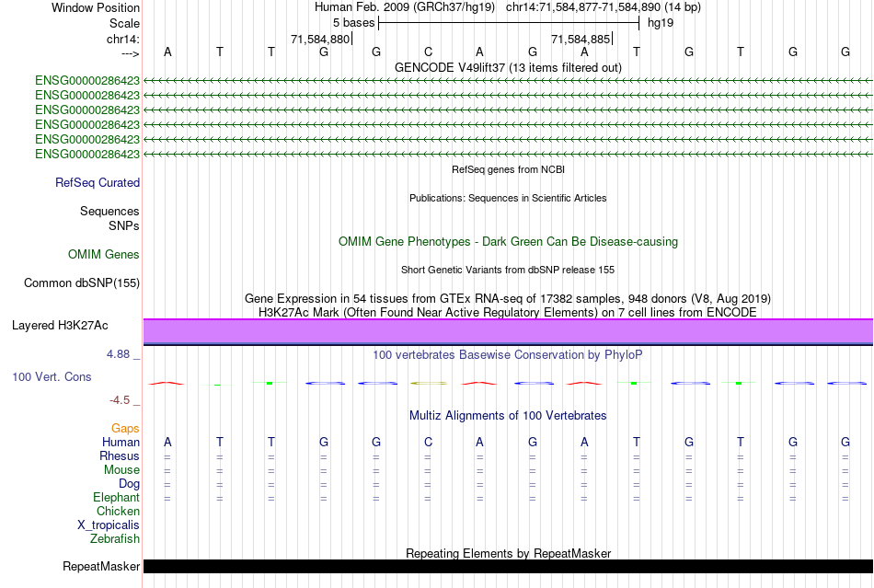Click the -4.5 lower conservation scale value
The height and width of the screenshot is (588, 874).
(120, 400)
